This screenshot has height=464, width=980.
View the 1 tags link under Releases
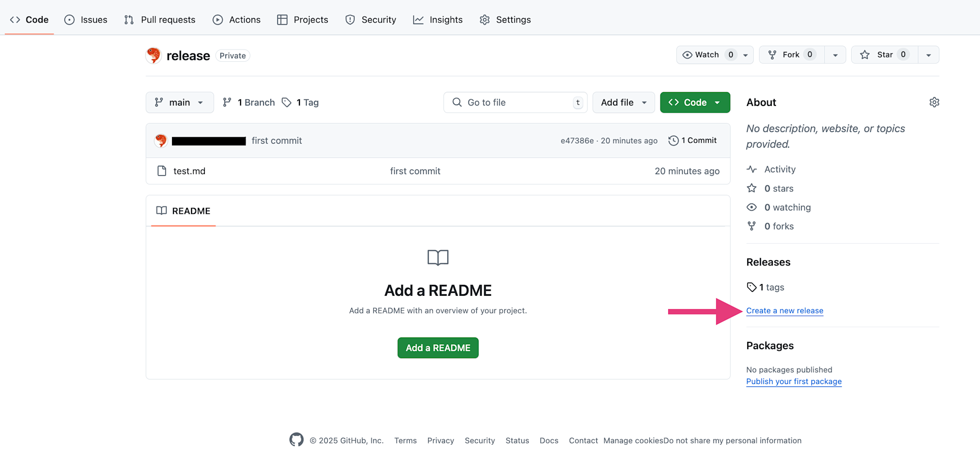(765, 287)
